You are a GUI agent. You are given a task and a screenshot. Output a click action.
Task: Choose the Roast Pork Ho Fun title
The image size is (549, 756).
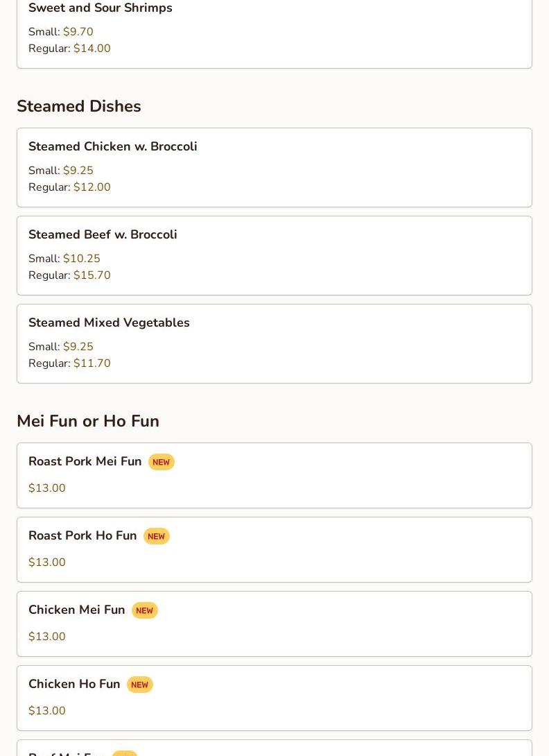82,535
